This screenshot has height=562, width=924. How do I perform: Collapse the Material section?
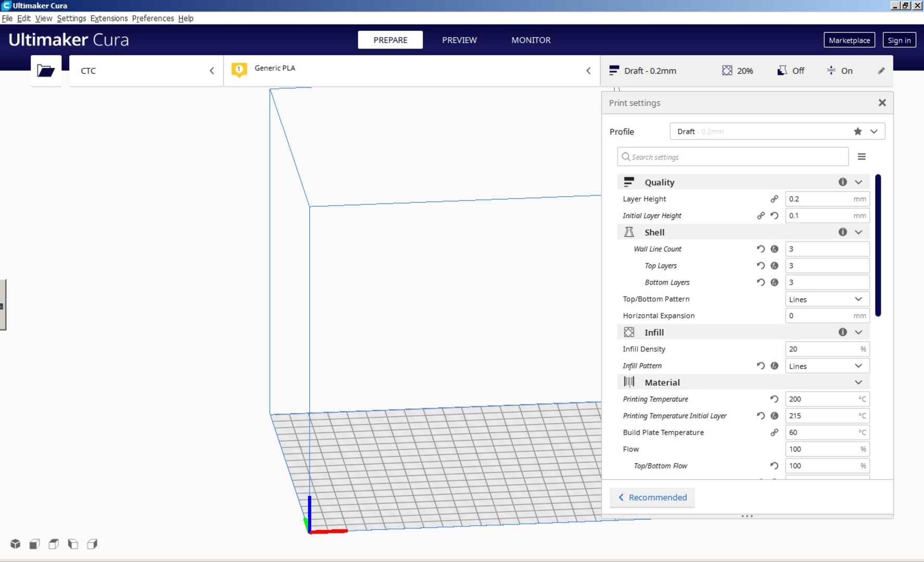tap(858, 382)
